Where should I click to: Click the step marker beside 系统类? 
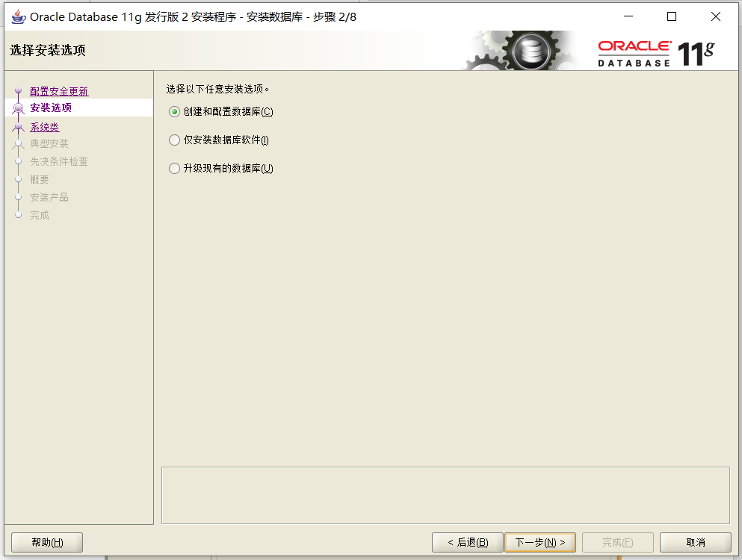pyautogui.click(x=19, y=127)
